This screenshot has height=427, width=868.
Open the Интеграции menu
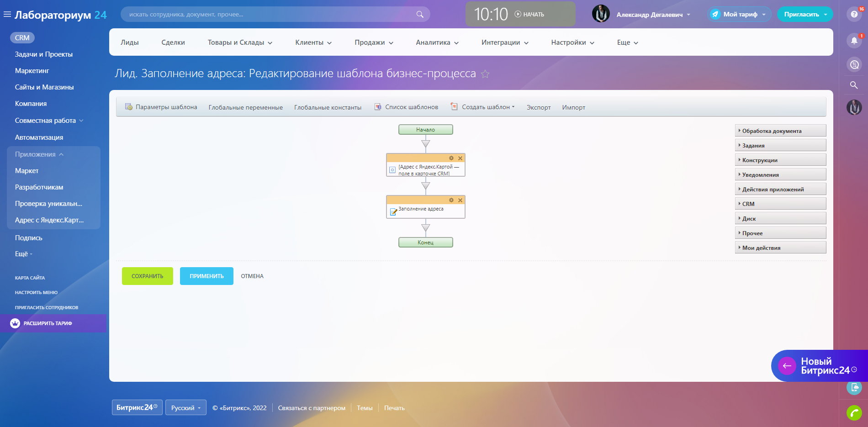(x=505, y=42)
